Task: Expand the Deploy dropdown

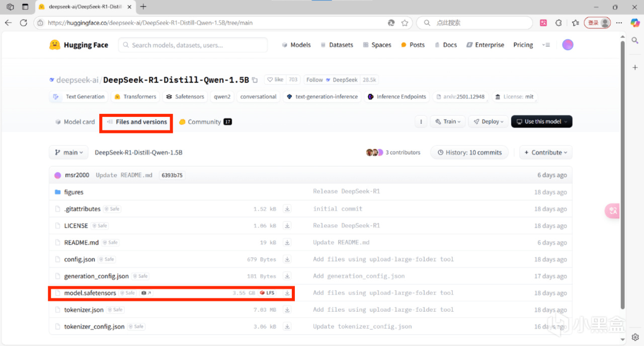Action: 488,121
